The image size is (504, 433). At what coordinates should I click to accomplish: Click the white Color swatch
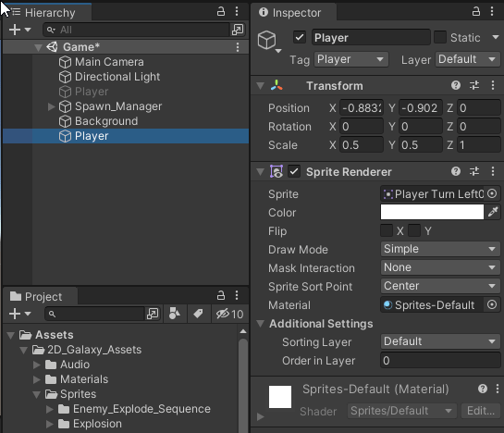[432, 212]
